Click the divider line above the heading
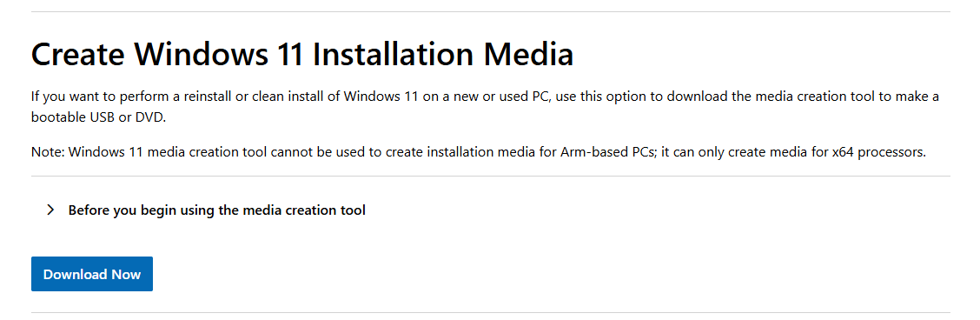This screenshot has width=980, height=320. pos(491,12)
